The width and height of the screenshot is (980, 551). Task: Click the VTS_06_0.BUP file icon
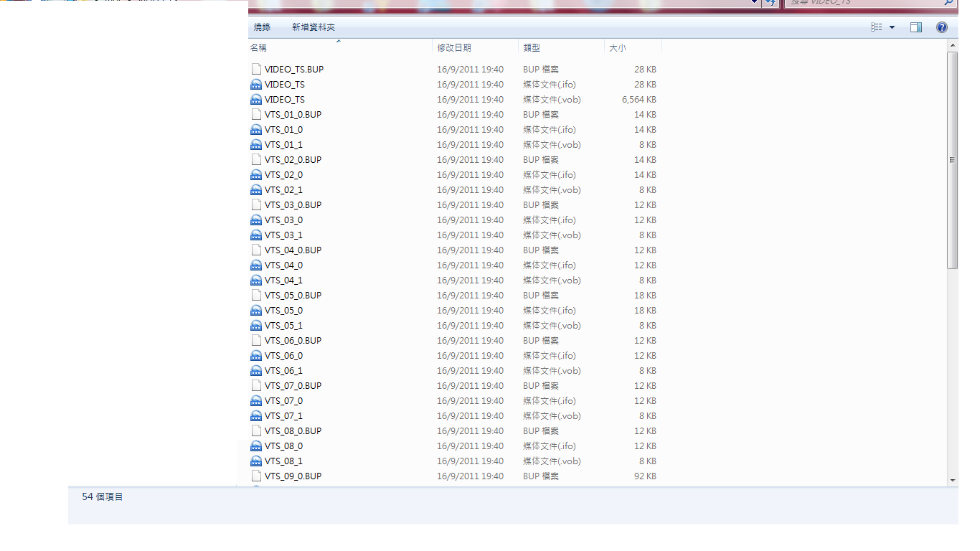click(x=256, y=341)
